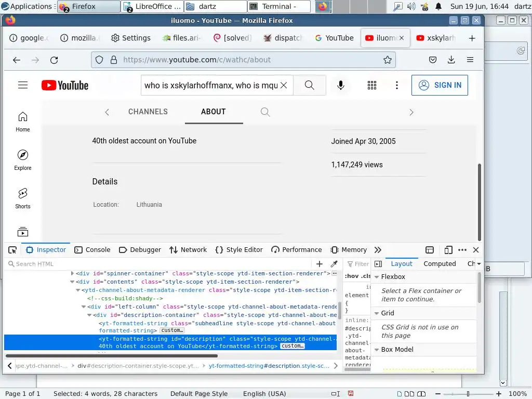532x399 pixels.
Task: Clear the YouTube search box text
Action: (284, 85)
